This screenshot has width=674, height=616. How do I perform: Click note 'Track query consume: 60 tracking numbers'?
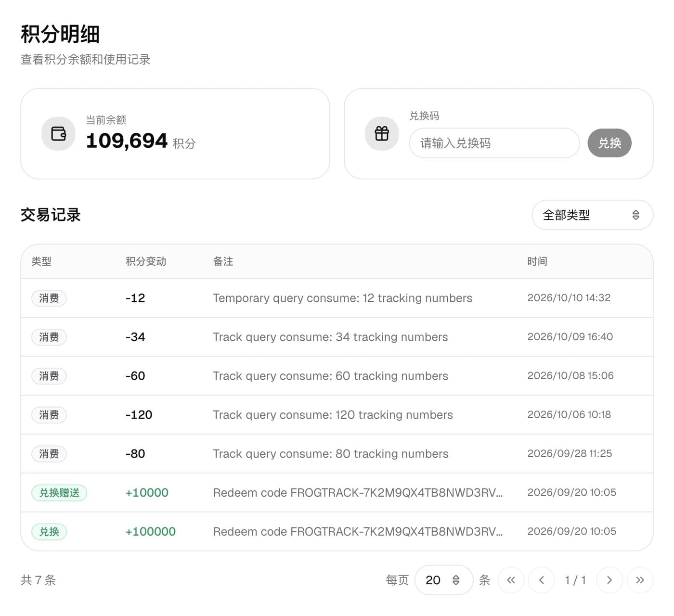tap(330, 376)
